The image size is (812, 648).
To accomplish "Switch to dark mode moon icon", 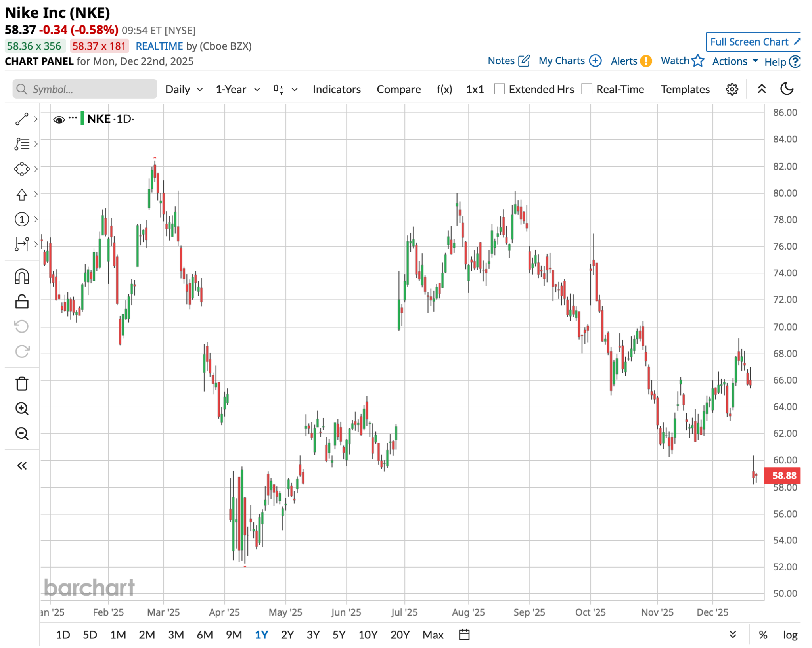I will tap(787, 89).
